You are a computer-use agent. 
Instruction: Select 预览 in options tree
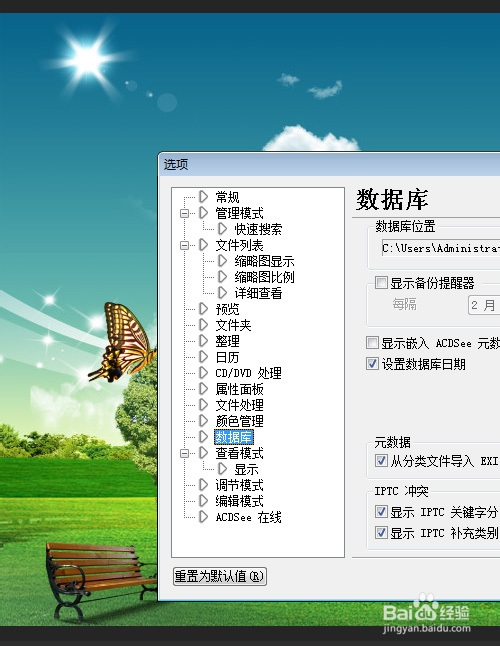[x=227, y=309]
